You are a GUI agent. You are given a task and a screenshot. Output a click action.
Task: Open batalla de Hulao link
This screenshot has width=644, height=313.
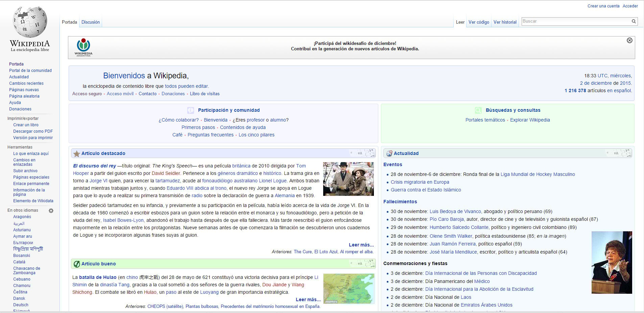coord(98,277)
